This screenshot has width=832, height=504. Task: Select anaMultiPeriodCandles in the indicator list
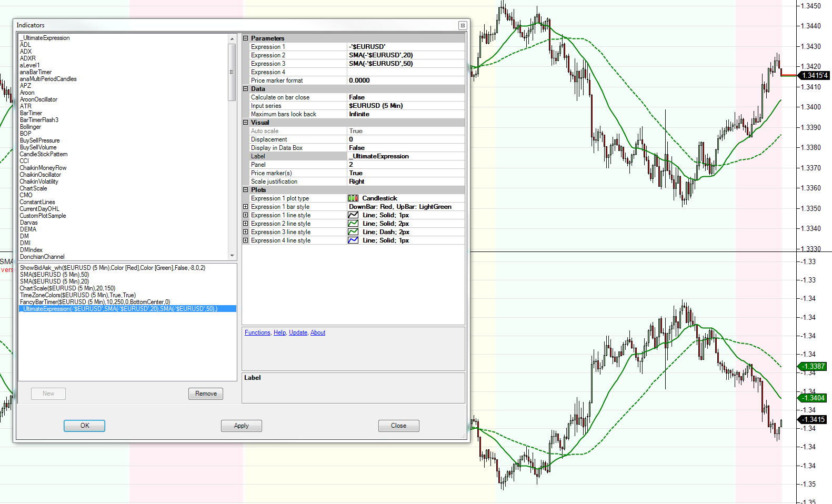(x=48, y=79)
